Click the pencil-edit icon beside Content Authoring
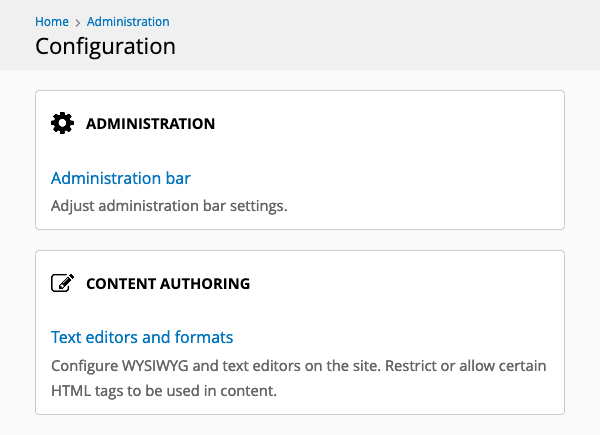The height and width of the screenshot is (435, 600). tap(62, 283)
